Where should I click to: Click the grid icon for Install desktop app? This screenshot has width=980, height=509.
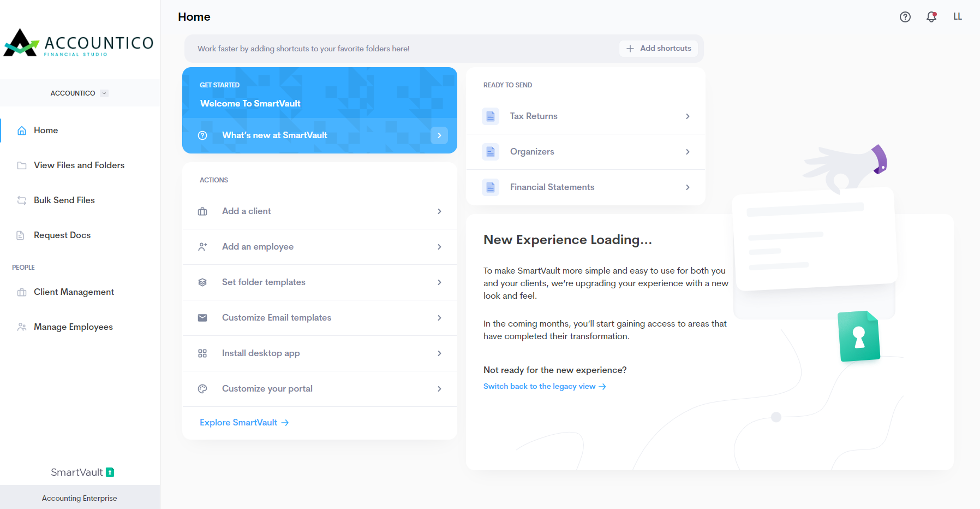coord(202,353)
